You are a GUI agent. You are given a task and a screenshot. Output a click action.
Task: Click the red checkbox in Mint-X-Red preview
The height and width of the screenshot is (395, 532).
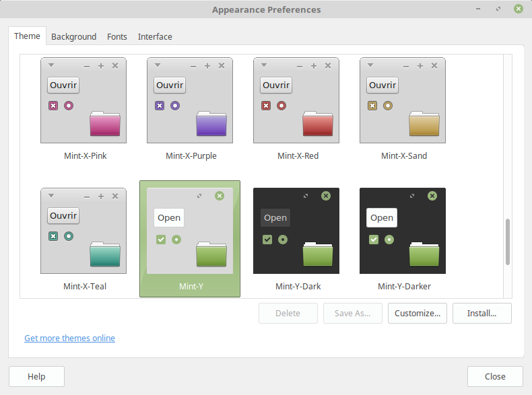pos(266,106)
